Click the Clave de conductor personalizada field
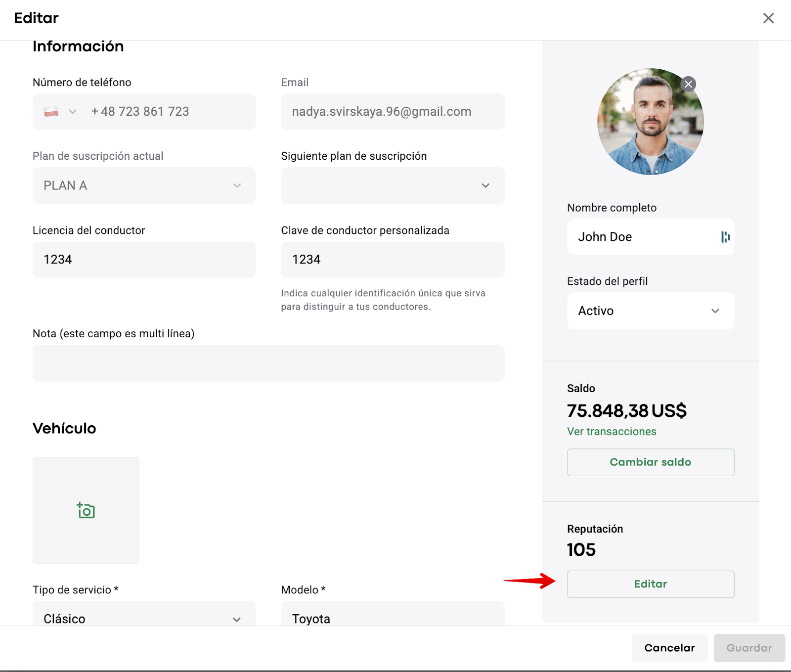The width and height of the screenshot is (791, 672). point(393,260)
